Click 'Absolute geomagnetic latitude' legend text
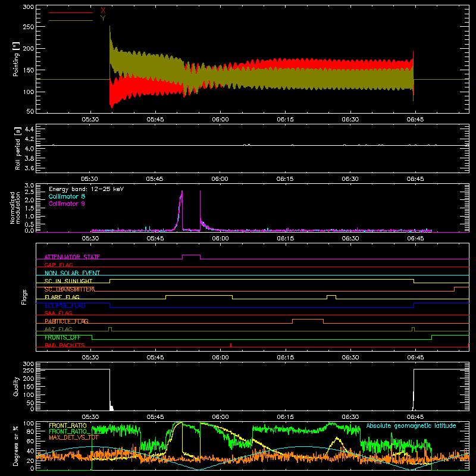Image resolution: width=476 pixels, height=476 pixels. point(411,425)
